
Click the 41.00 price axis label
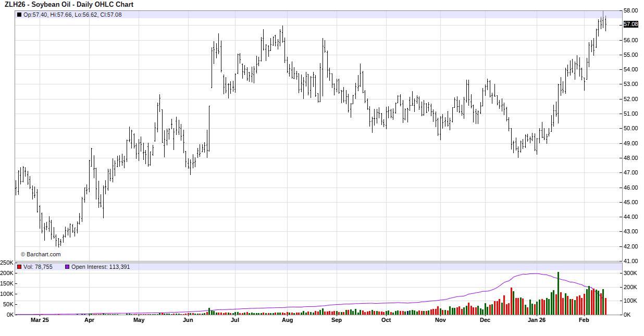630,261
